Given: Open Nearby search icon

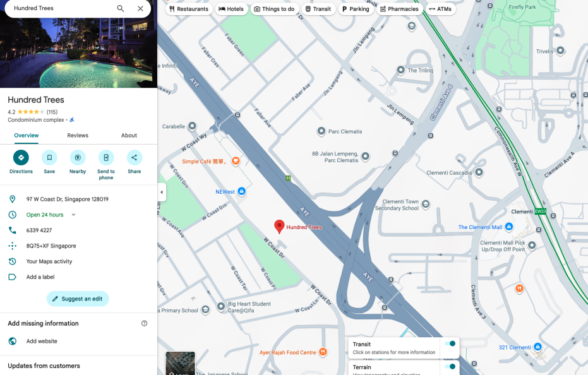Looking at the screenshot, I should [x=78, y=158].
